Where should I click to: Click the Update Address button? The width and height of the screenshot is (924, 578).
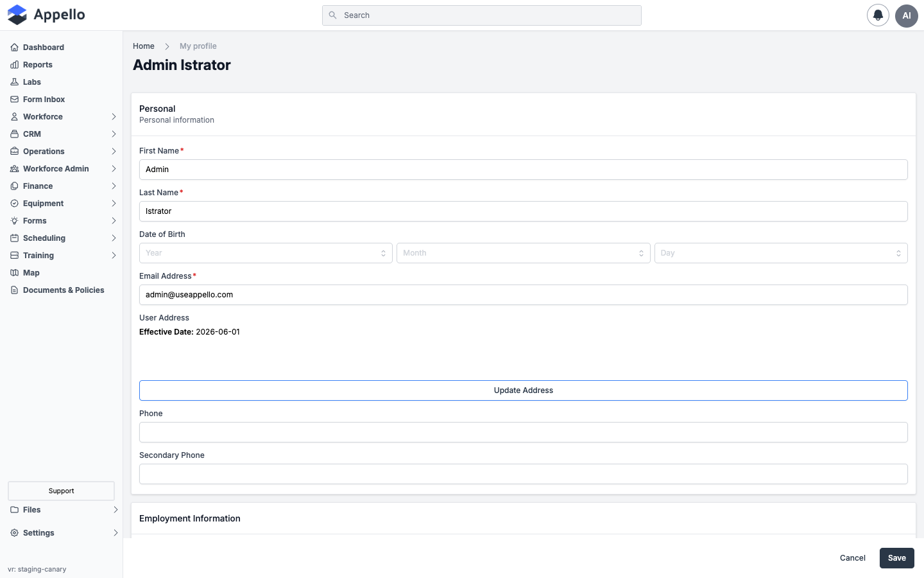click(524, 390)
